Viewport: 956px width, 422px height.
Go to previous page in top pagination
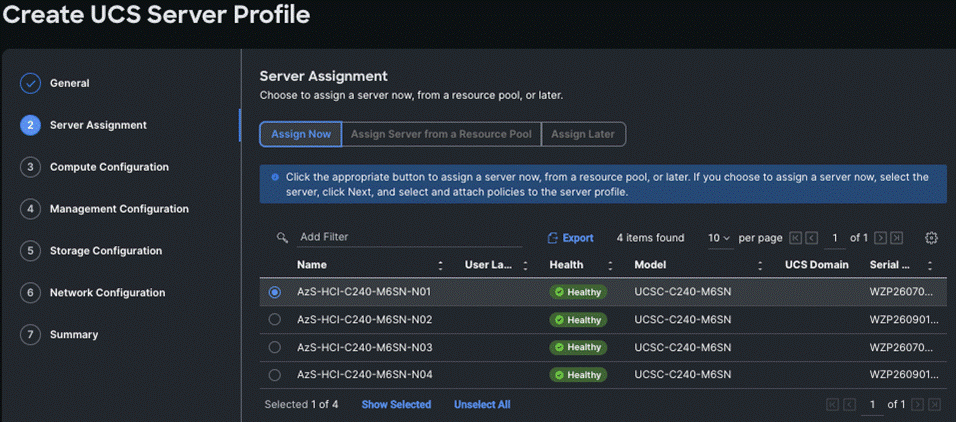pos(812,238)
